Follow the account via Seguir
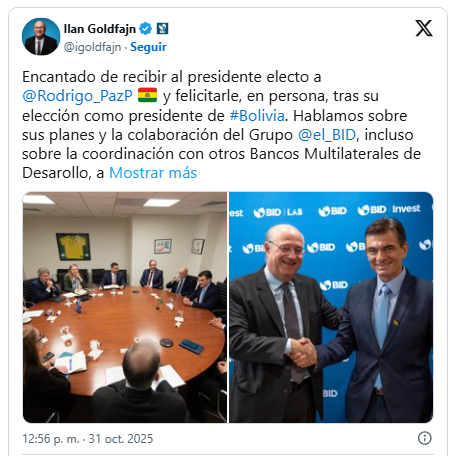This screenshot has width=456, height=456. click(148, 47)
